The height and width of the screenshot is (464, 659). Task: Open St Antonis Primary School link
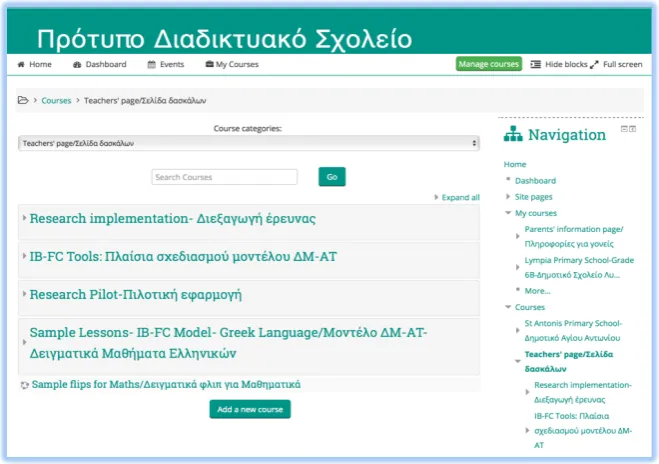[573, 330]
